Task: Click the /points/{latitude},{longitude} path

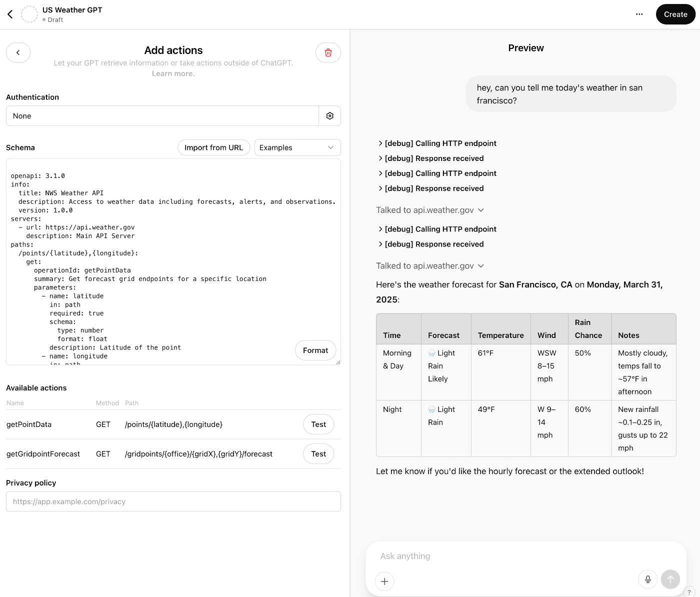Action: click(x=174, y=424)
